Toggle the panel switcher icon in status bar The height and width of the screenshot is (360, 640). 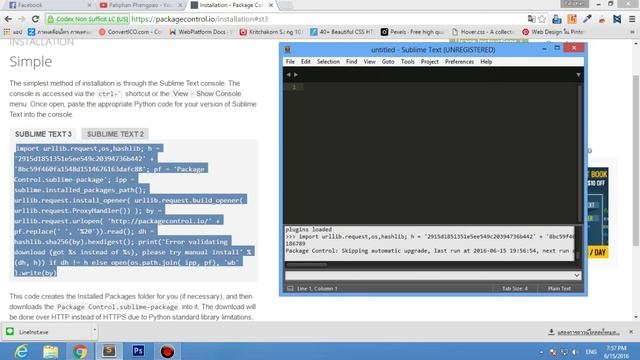click(290, 289)
